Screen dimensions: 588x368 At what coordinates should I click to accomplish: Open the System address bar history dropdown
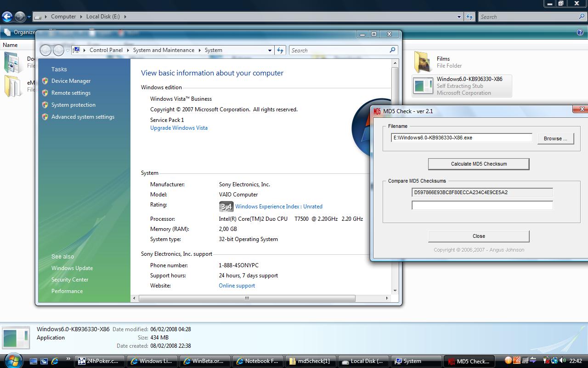coord(270,50)
